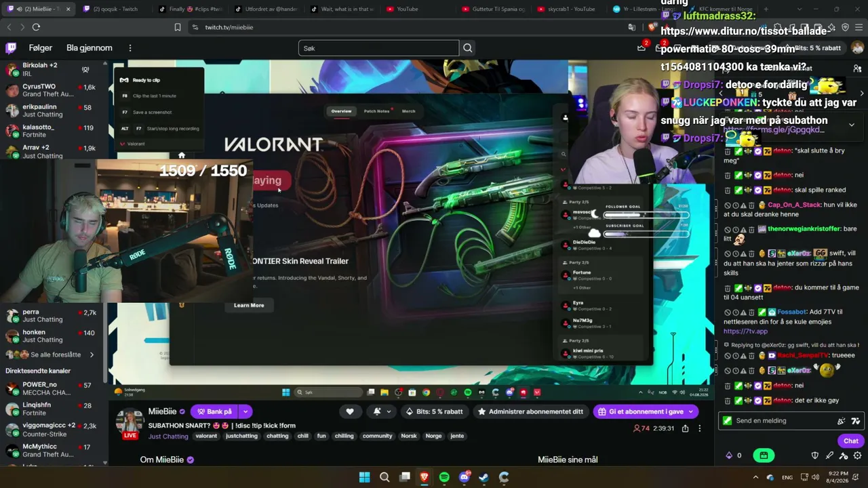The width and height of the screenshot is (868, 488).
Task: Open chat settings gear
Action: click(858, 455)
